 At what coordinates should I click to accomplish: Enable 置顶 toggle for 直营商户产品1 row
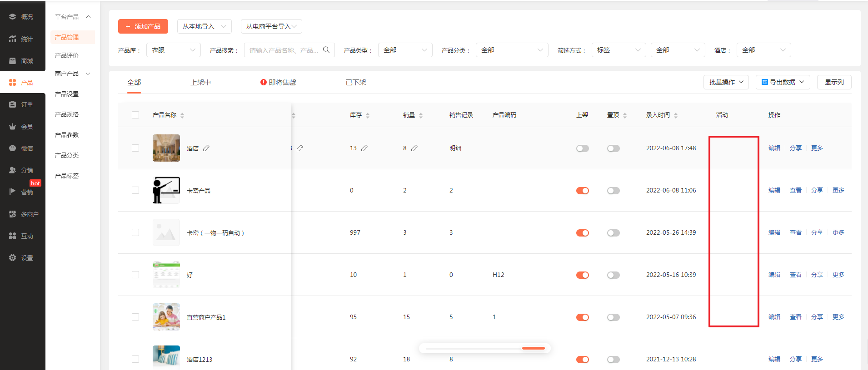614,317
